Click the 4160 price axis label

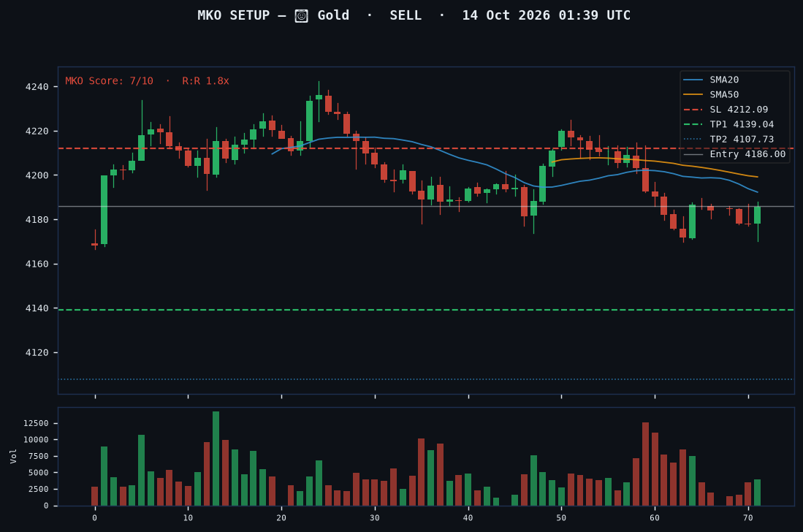[37, 265]
